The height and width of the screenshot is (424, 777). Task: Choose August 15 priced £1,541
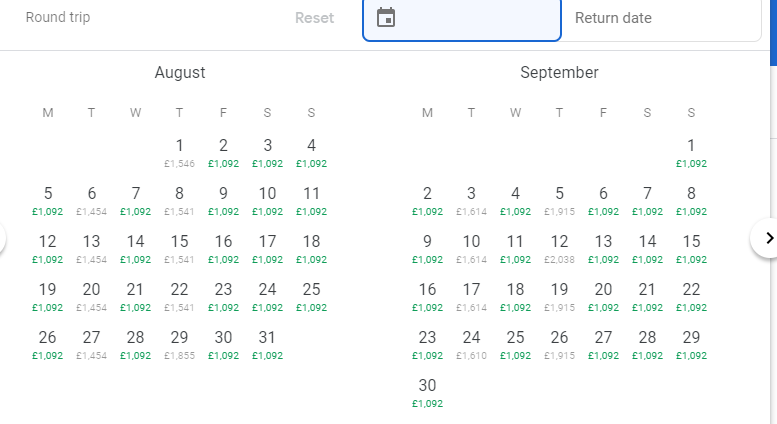[x=180, y=247]
